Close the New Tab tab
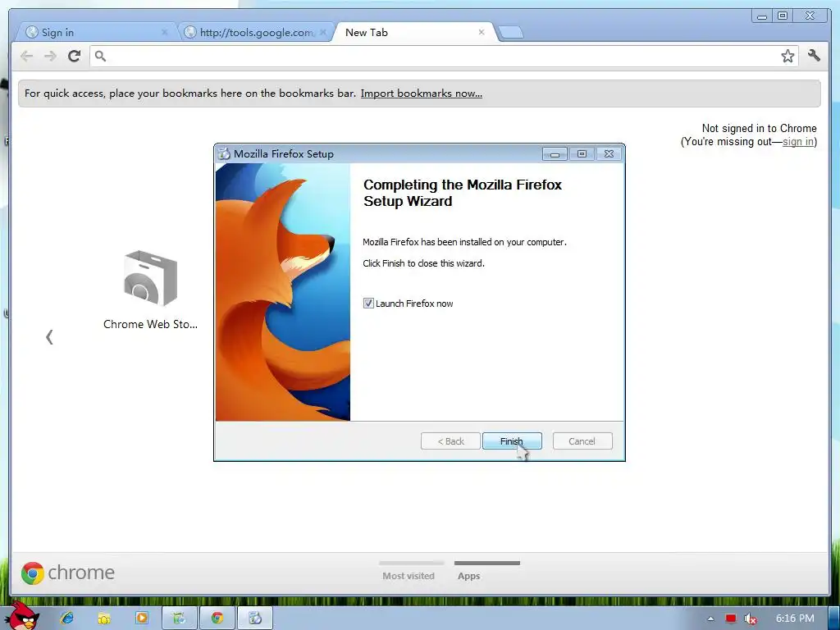The width and height of the screenshot is (840, 630). click(x=481, y=32)
